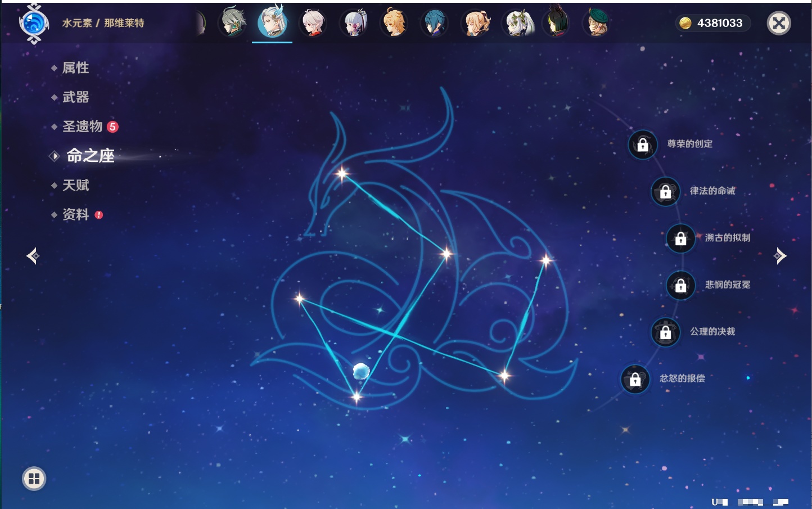The height and width of the screenshot is (509, 812).
Task: Switch to the 武器 weapon tab
Action: [x=75, y=97]
